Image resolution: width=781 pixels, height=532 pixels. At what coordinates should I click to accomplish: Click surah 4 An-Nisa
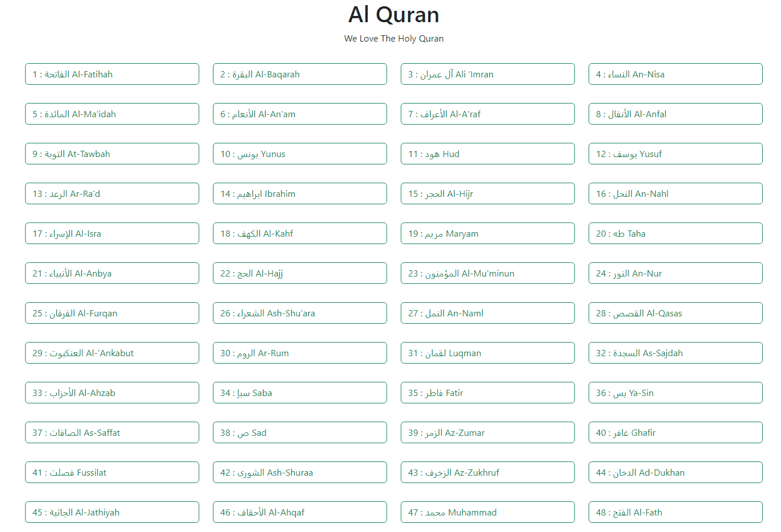[675, 74]
